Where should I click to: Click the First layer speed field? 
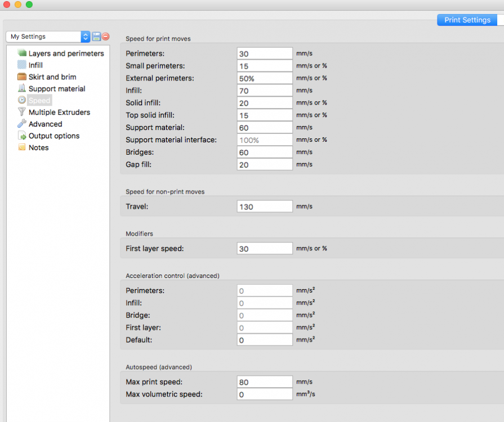(x=265, y=249)
